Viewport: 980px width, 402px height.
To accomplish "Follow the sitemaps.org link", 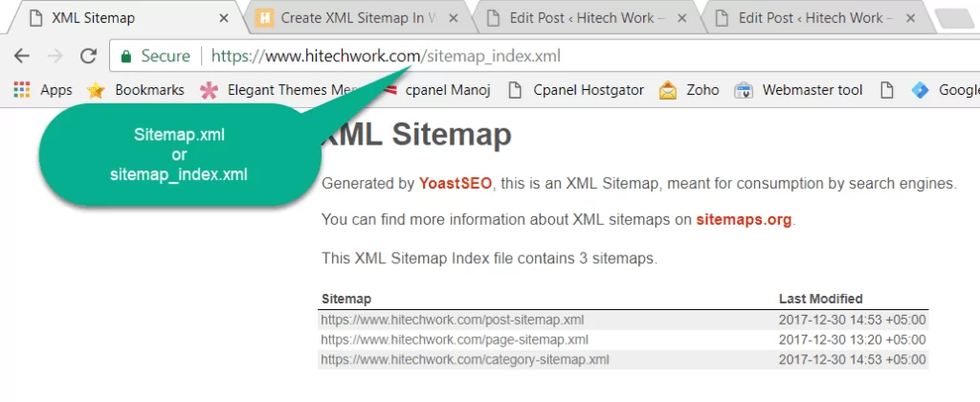I will 744,220.
